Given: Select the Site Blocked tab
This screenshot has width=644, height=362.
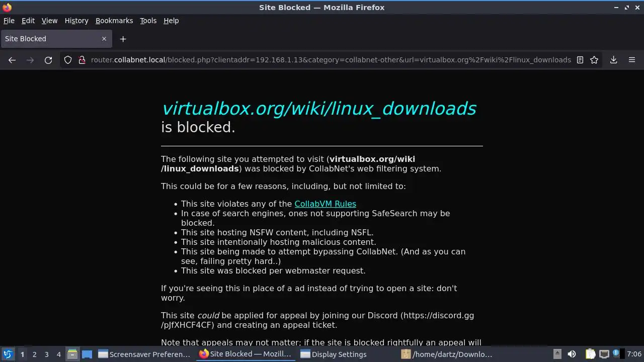Looking at the screenshot, I should (56, 39).
